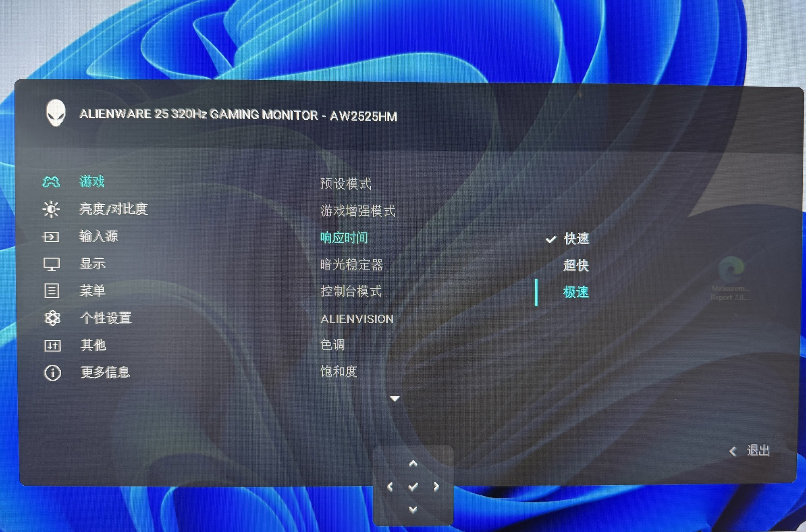The height and width of the screenshot is (532, 806).
Task: Open the 预设模式 preset mode submenu
Action: 346,183
